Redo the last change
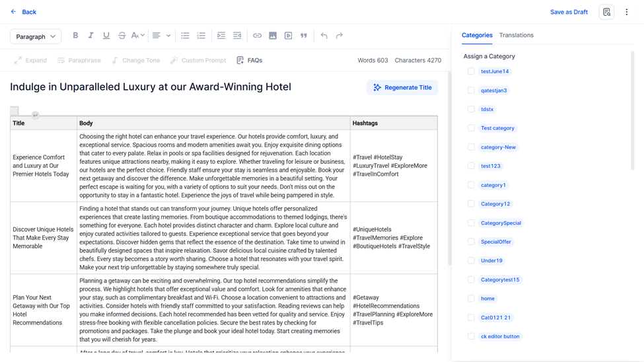The height and width of the screenshot is (362, 644). (340, 36)
